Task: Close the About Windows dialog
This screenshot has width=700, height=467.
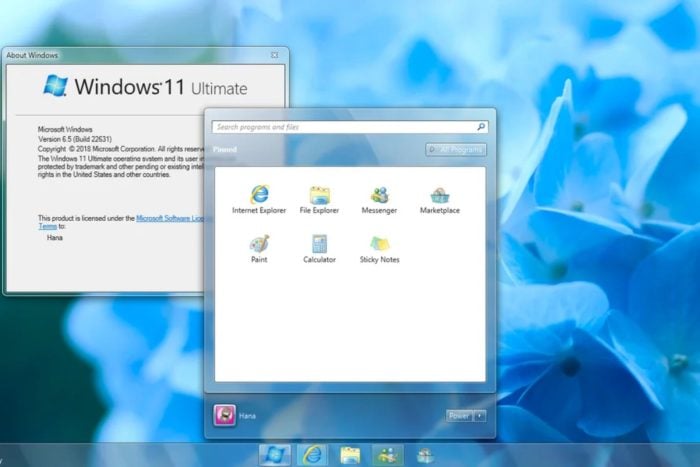Action: click(x=275, y=55)
